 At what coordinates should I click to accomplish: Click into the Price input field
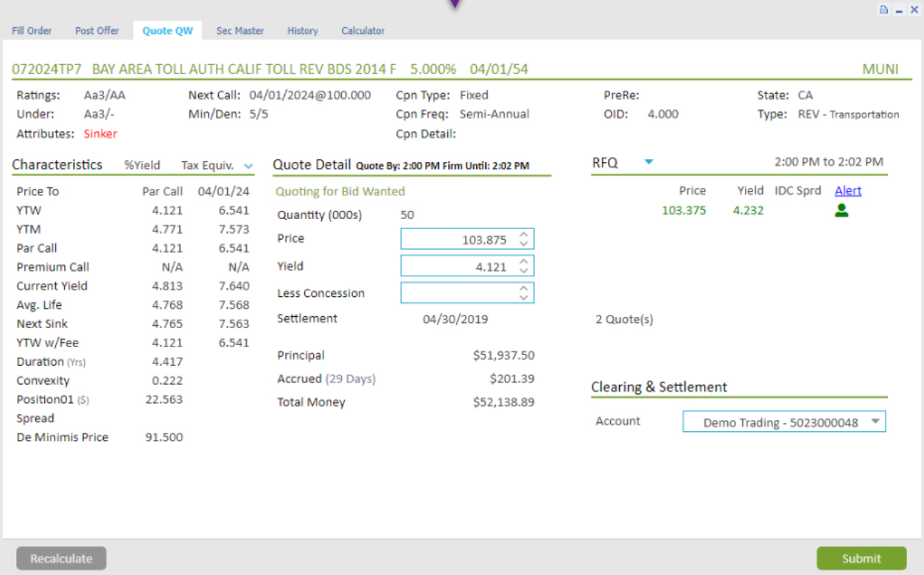(467, 239)
